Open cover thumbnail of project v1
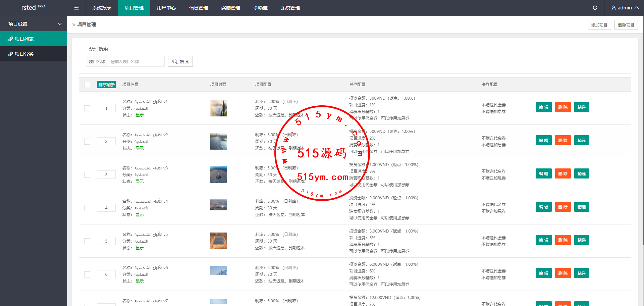The width and height of the screenshot is (644, 306). point(218,108)
